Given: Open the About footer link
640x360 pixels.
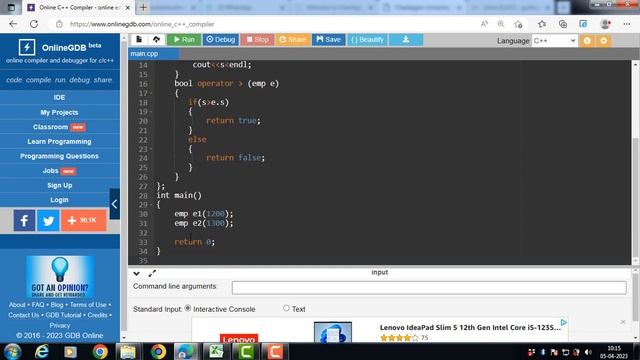Looking at the screenshot, I should point(17,304).
